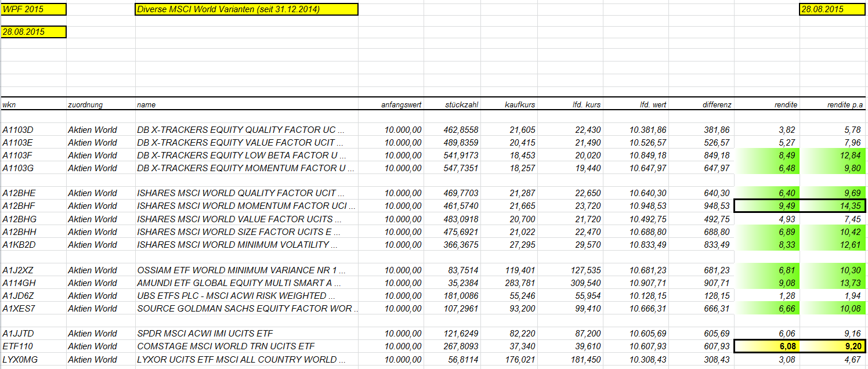Select the wkn cell A12BHH
This screenshot has width=868, height=369.
click(33, 231)
